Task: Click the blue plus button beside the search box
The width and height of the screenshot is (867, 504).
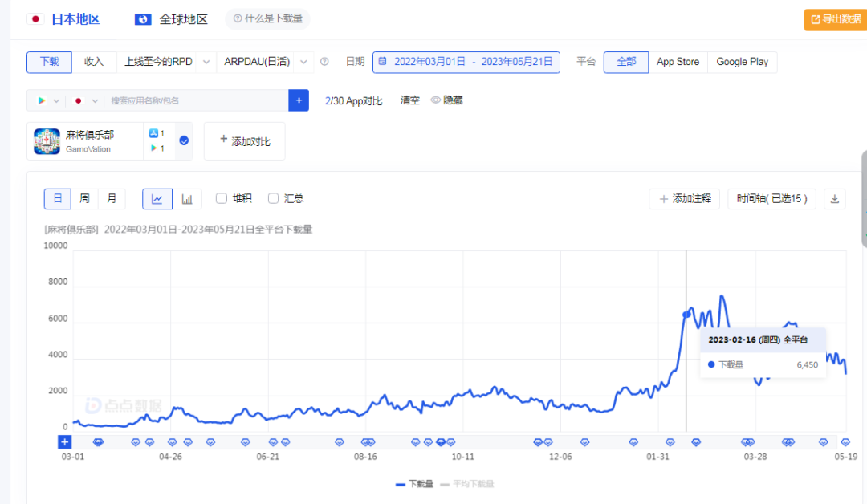Action: tap(298, 100)
